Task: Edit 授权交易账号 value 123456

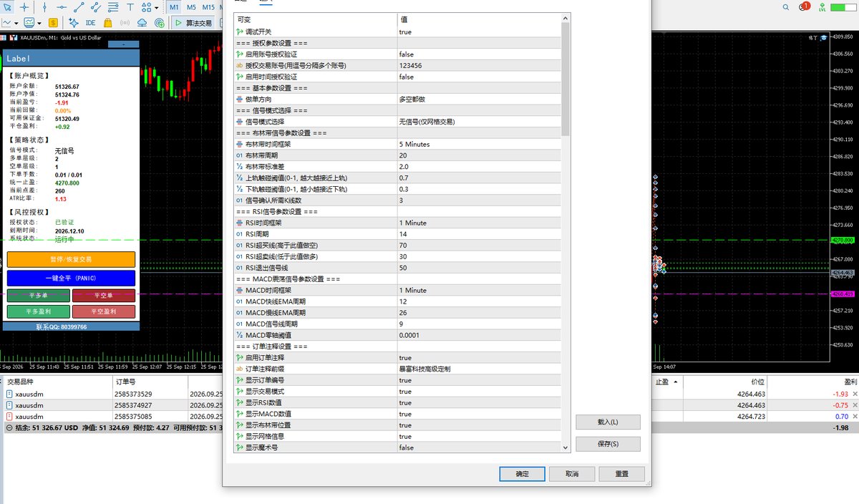Action: 479,65
